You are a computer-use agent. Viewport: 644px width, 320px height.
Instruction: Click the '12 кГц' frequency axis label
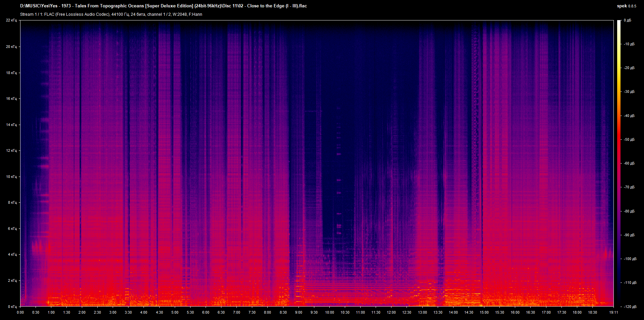coord(11,150)
